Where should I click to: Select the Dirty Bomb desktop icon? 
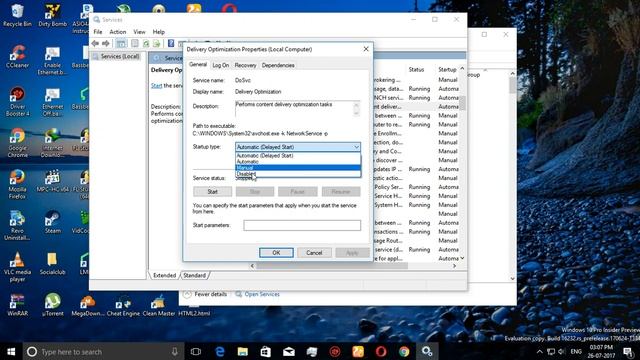pyautogui.click(x=53, y=16)
